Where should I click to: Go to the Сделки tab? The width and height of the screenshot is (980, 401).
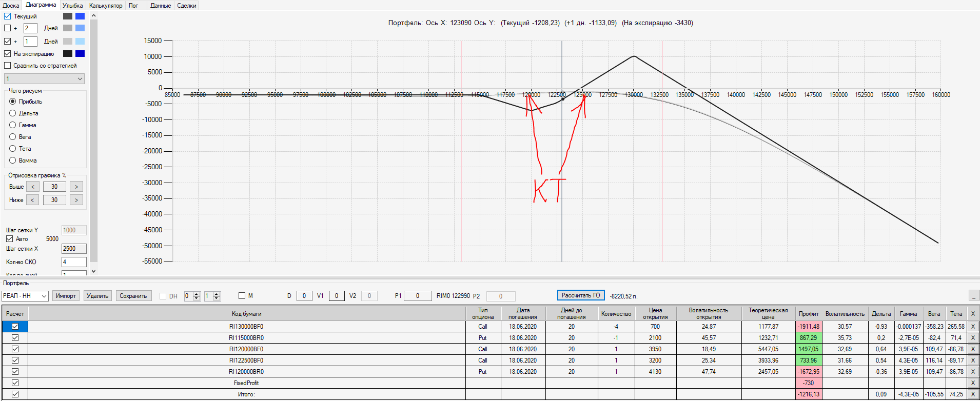point(187,6)
